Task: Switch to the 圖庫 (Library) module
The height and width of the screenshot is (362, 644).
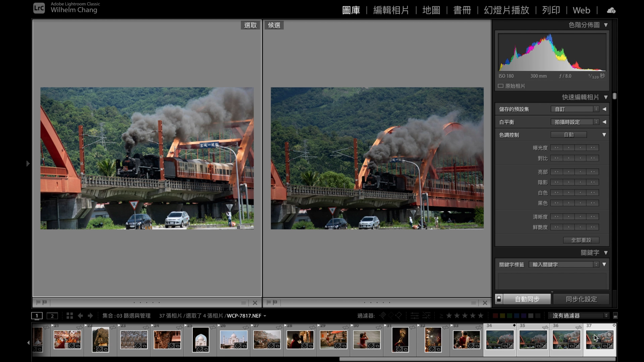Action: click(351, 10)
